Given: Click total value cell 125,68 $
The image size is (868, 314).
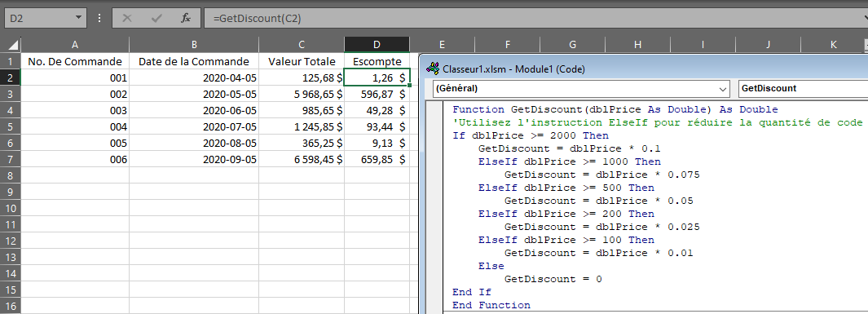Looking at the screenshot, I should [302, 78].
